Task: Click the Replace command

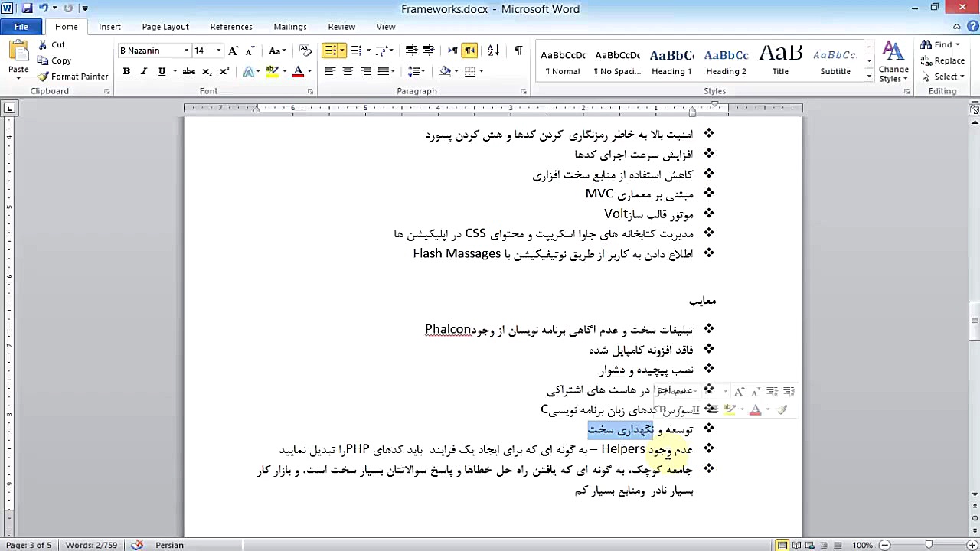Action: tap(943, 60)
